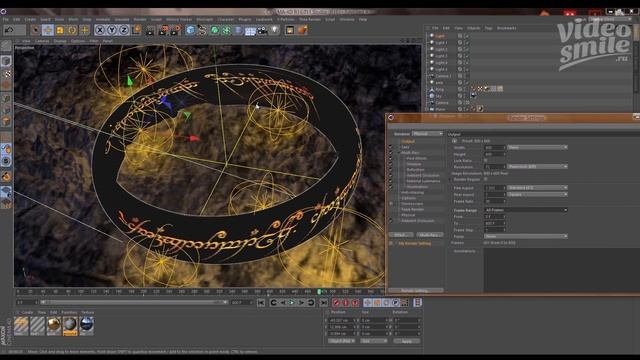This screenshot has height=360, width=640.
Task: Add a Light object from toolbar
Action: click(x=274, y=30)
